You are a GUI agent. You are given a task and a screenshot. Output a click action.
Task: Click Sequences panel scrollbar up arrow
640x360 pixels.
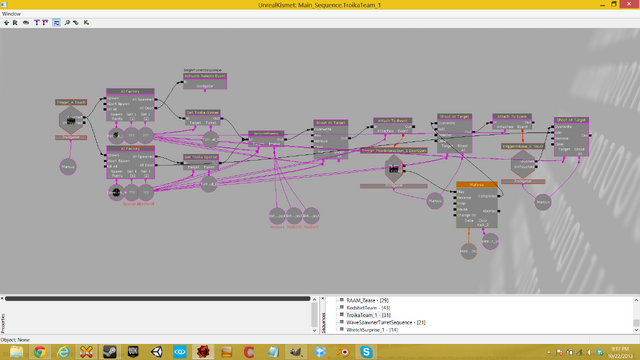pyautogui.click(x=636, y=300)
